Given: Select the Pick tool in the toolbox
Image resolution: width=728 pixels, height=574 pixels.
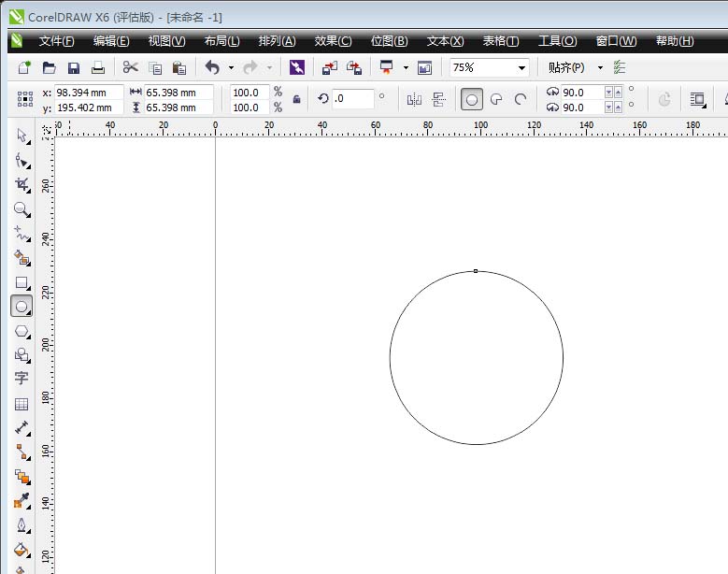Looking at the screenshot, I should pos(21,136).
